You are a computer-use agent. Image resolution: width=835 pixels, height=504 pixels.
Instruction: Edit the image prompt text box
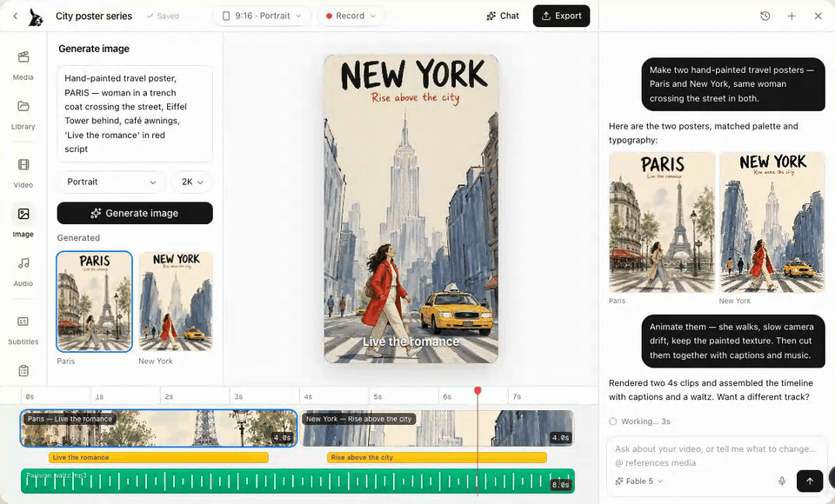[x=135, y=113]
